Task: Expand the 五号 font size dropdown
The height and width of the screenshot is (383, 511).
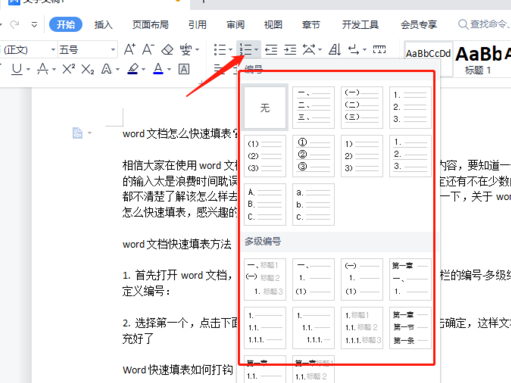Action: [113, 50]
